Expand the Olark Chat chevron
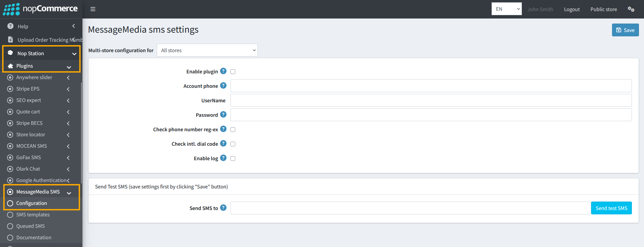644x247 pixels. pyautogui.click(x=68, y=169)
